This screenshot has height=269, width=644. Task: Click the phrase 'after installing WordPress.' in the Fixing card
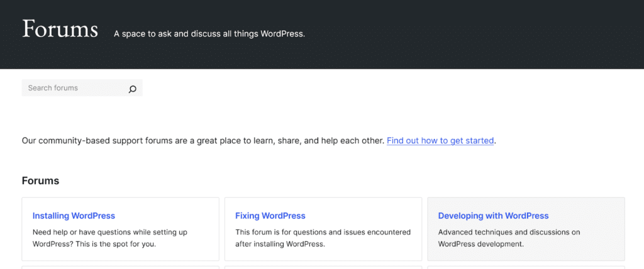280,244
